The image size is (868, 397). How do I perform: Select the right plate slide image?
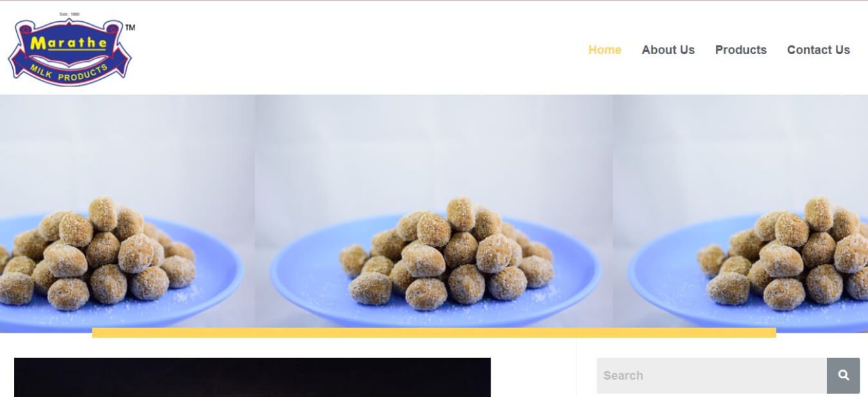741,212
